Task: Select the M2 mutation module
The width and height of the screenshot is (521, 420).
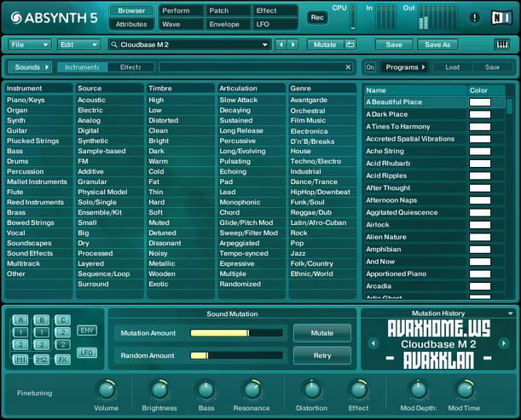Action: pos(42,360)
